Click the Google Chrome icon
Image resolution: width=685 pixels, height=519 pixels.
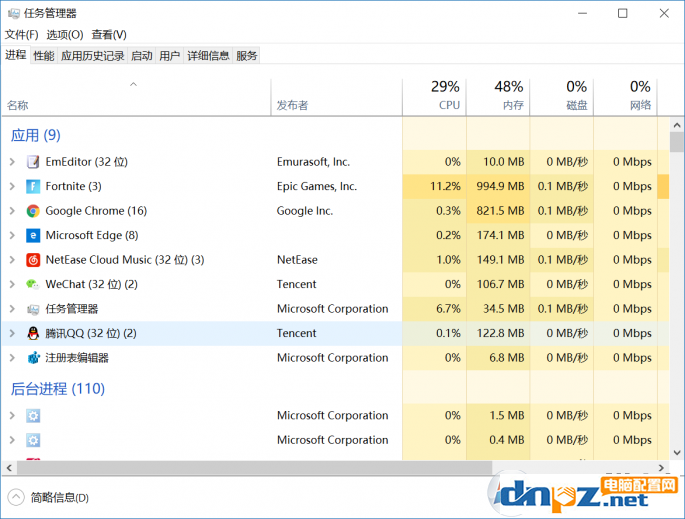click(33, 211)
